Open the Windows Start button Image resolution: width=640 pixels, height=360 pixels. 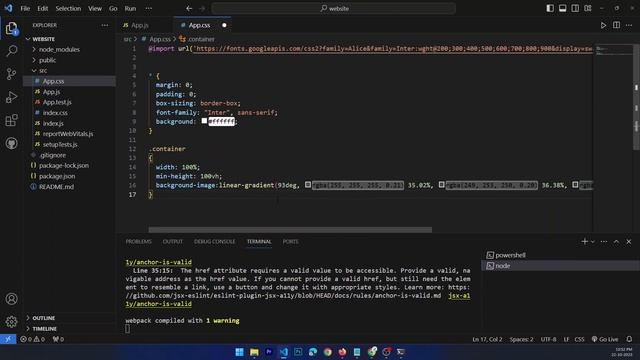(x=240, y=352)
